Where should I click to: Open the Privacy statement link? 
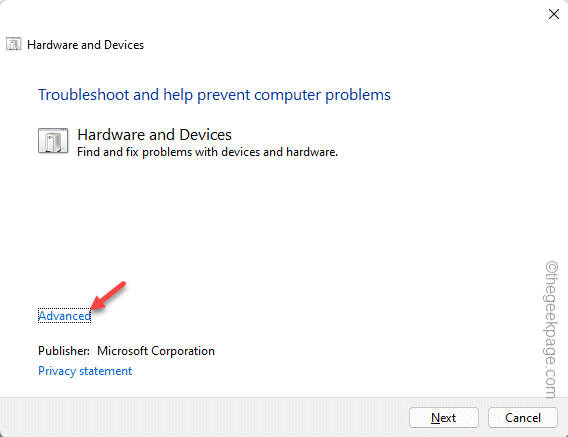85,371
